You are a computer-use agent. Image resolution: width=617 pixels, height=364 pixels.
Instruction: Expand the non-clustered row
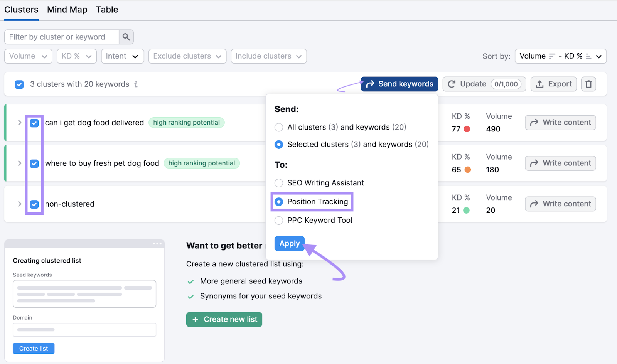19,204
